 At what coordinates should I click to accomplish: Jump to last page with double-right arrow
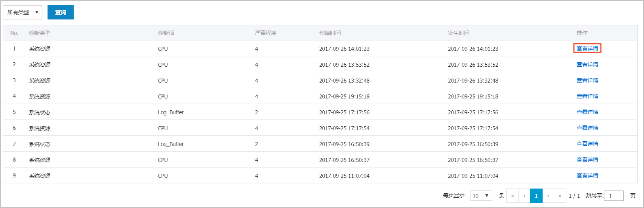pyautogui.click(x=560, y=196)
